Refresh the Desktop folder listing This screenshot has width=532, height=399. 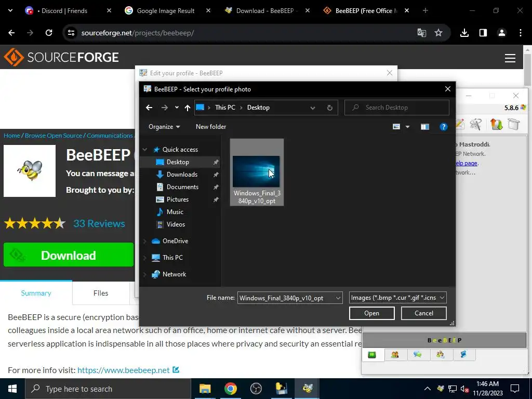[329, 108]
